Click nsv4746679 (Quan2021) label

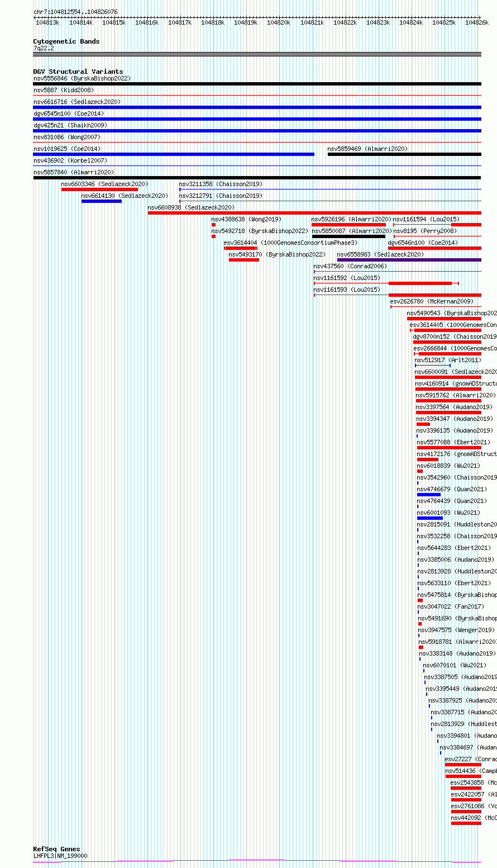point(452,489)
